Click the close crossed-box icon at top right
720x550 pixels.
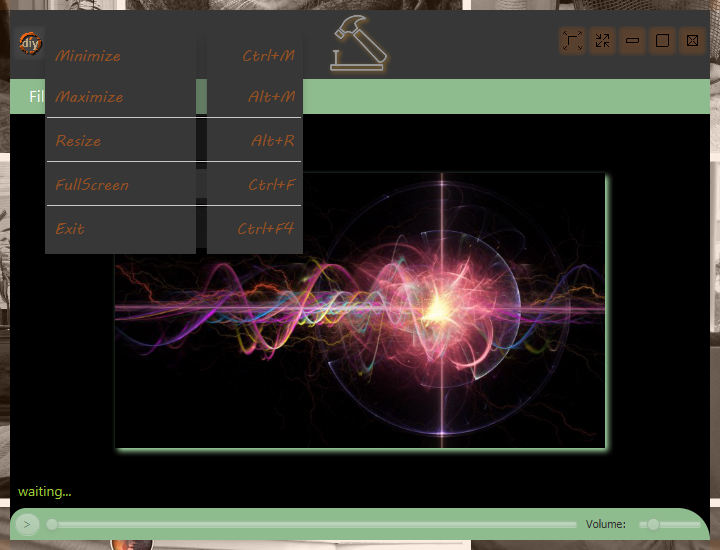pyautogui.click(x=692, y=41)
